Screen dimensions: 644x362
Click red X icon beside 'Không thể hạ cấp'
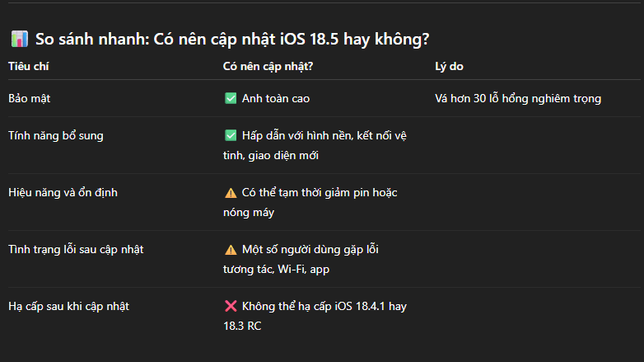231,307
